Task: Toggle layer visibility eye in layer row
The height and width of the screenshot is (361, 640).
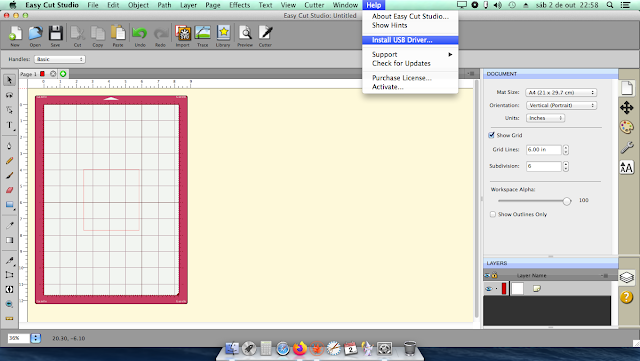Action: click(x=489, y=289)
